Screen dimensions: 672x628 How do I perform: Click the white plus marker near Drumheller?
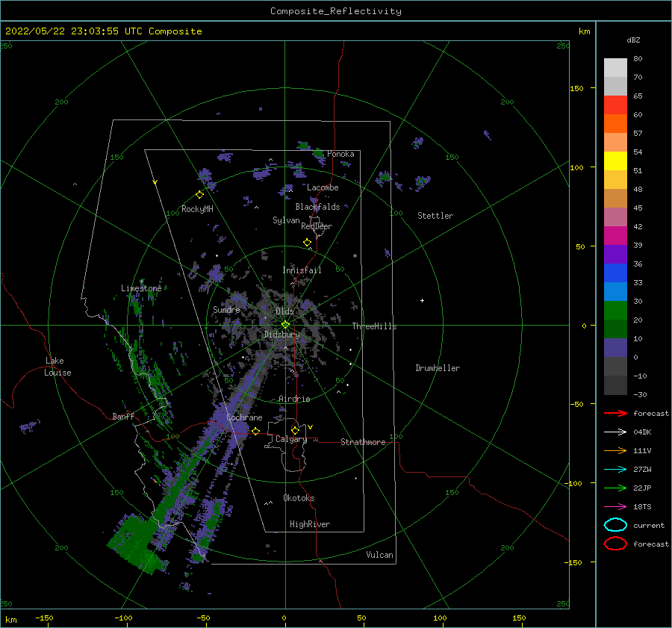(x=422, y=300)
